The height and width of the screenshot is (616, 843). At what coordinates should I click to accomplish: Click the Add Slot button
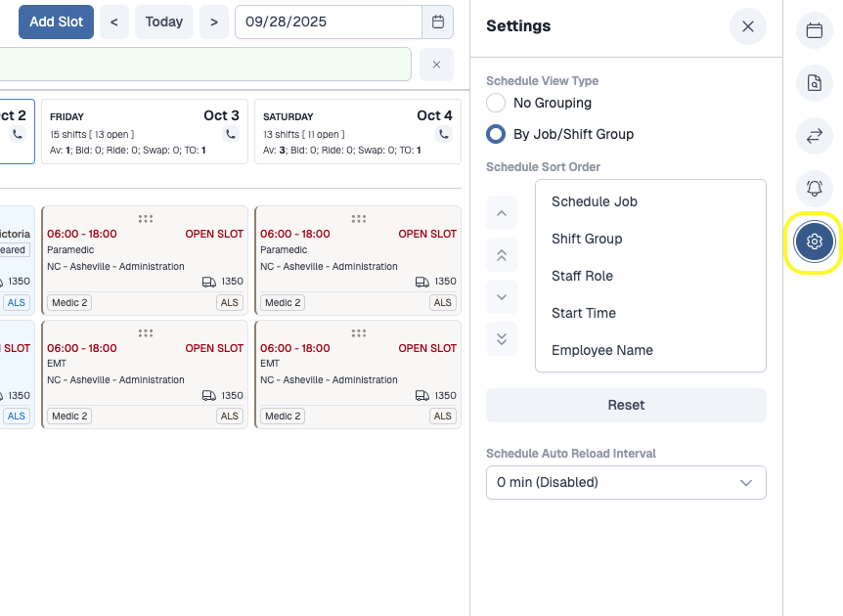tap(56, 22)
